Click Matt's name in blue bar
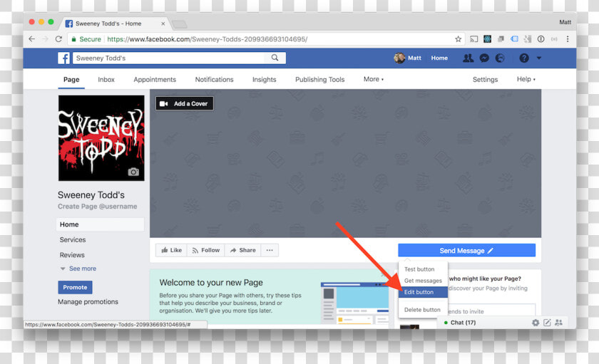The height and width of the screenshot is (364, 599). pos(414,58)
